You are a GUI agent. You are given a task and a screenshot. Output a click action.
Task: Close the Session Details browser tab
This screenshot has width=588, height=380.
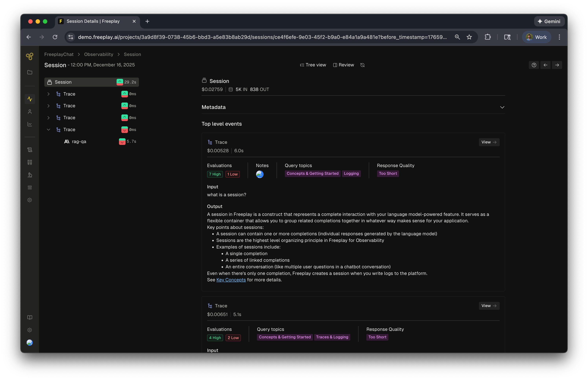134,21
